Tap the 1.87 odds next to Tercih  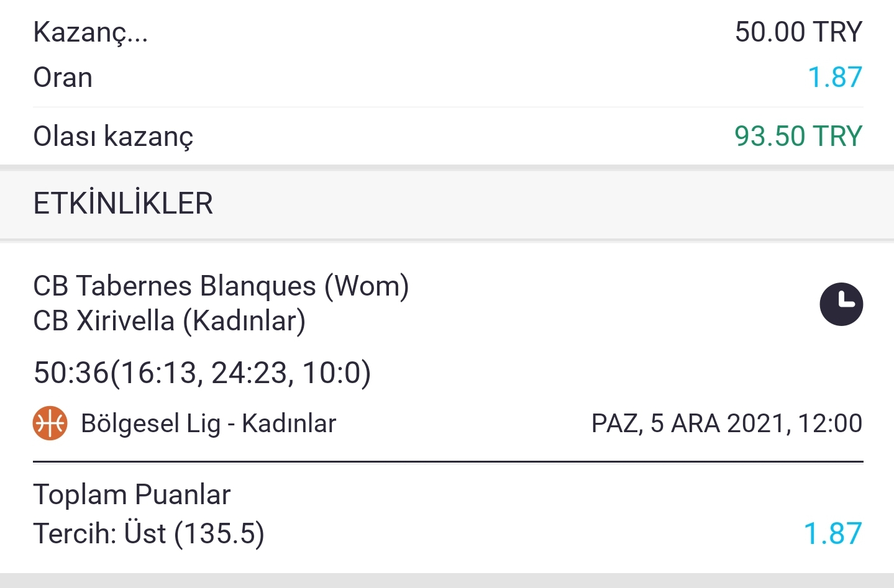(x=832, y=534)
